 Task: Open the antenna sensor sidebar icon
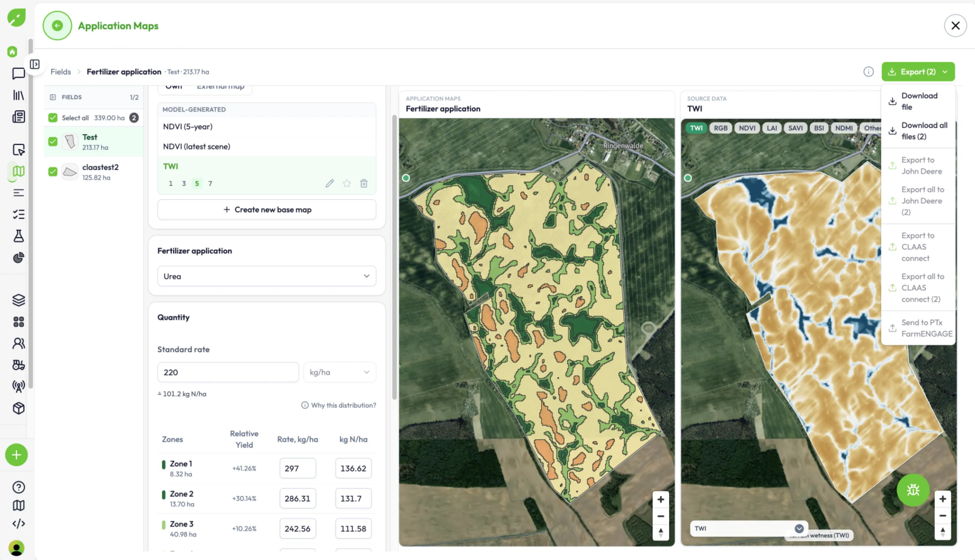18,386
